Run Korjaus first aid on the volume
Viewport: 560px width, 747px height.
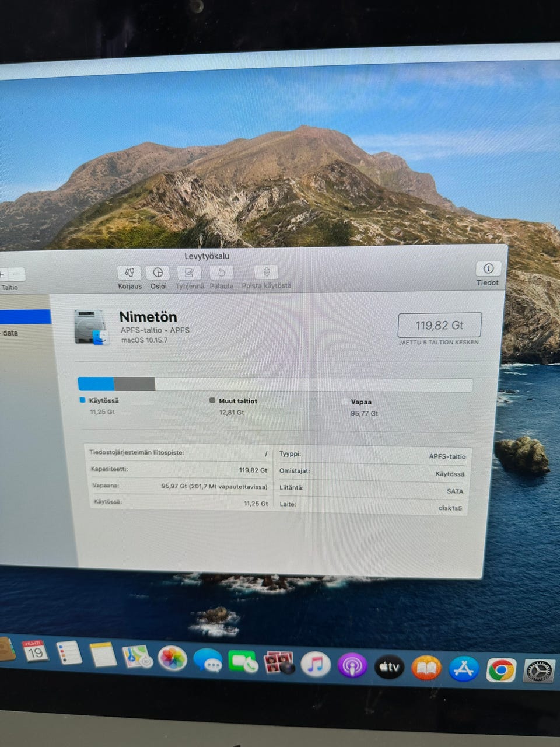[129, 273]
